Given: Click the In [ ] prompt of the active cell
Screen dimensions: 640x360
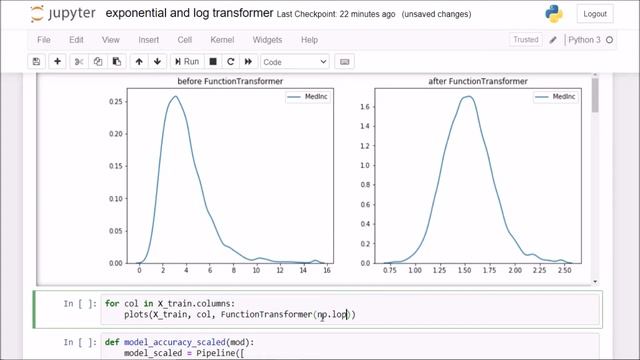Looking at the screenshot, I should point(80,304).
